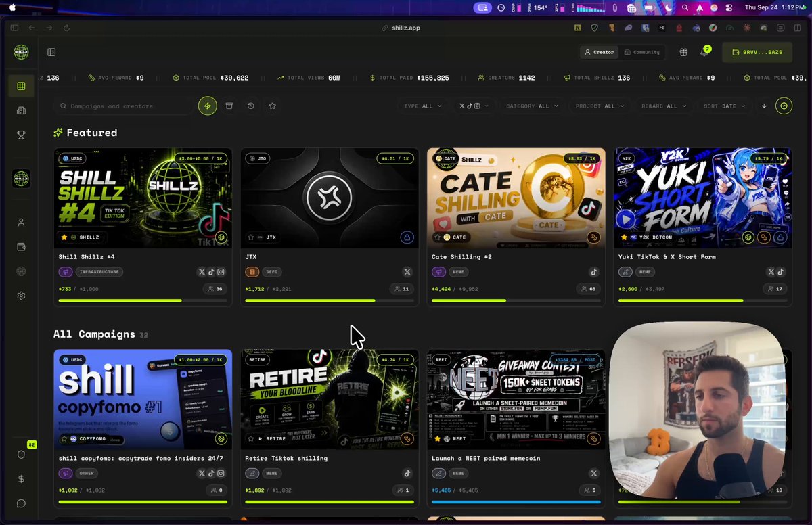Toggle the star favorites filter
812x525 pixels.
point(272,106)
